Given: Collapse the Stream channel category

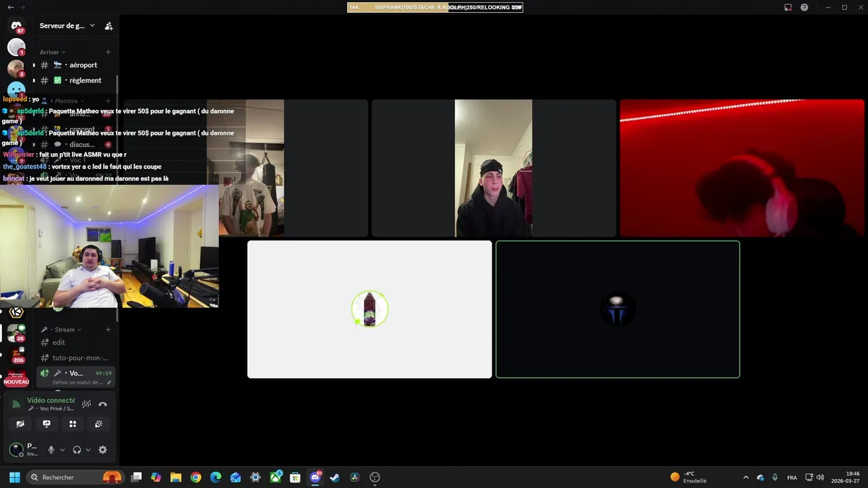Looking at the screenshot, I should [x=61, y=329].
